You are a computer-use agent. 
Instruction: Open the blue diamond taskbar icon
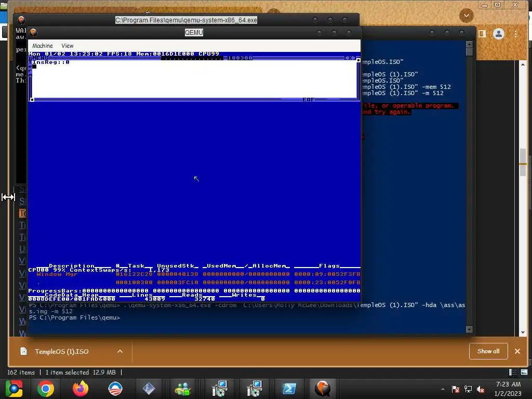tap(149, 389)
